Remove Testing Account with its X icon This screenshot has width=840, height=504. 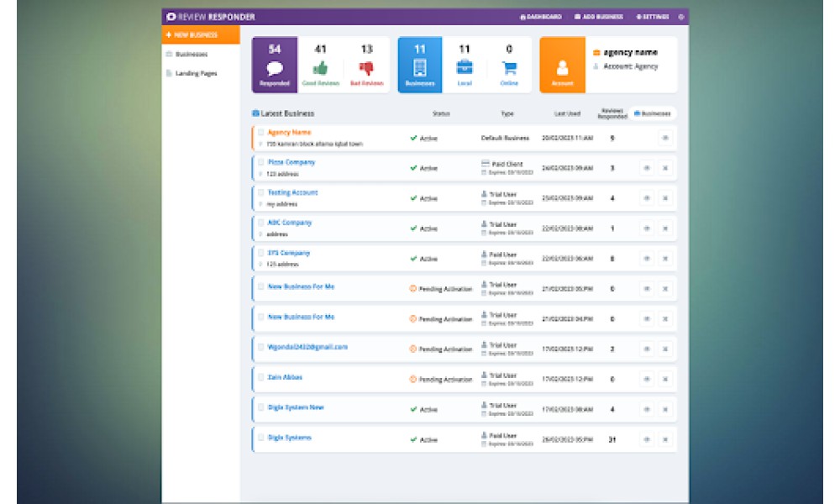click(x=664, y=198)
